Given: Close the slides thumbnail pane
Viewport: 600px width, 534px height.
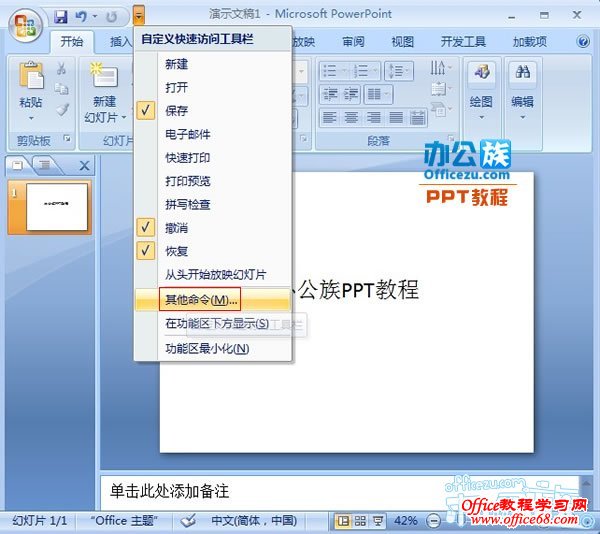Looking at the screenshot, I should pyautogui.click(x=84, y=165).
